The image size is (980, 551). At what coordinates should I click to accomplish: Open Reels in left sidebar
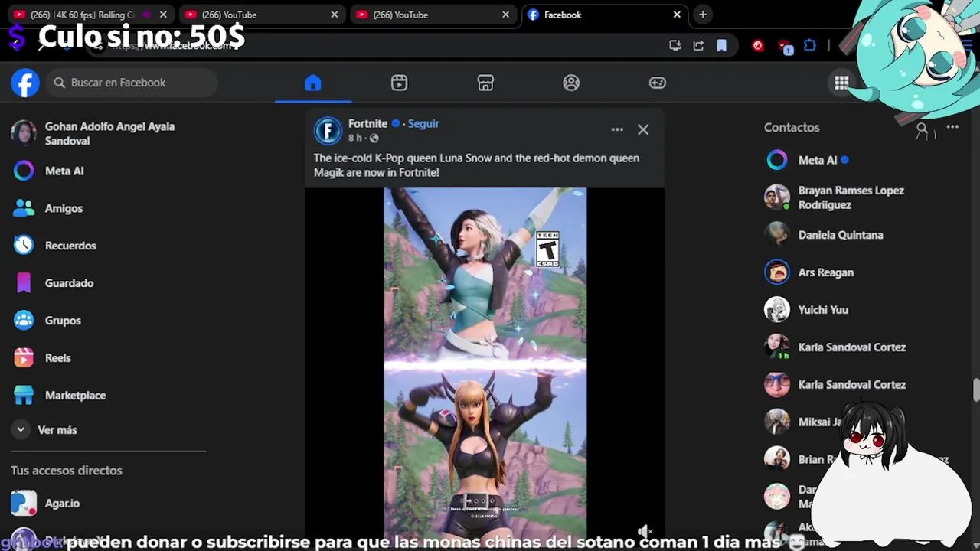coord(103,358)
